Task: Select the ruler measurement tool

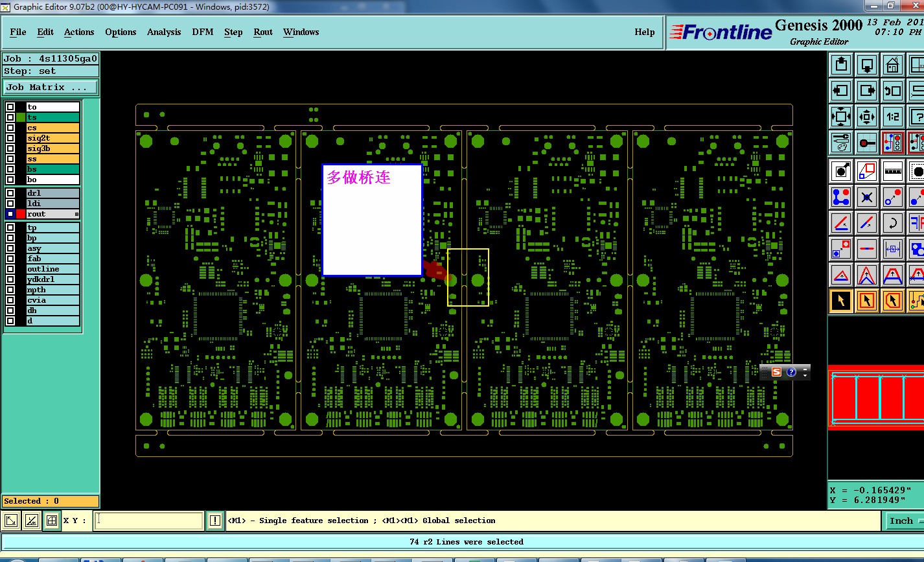Action: coord(893,171)
